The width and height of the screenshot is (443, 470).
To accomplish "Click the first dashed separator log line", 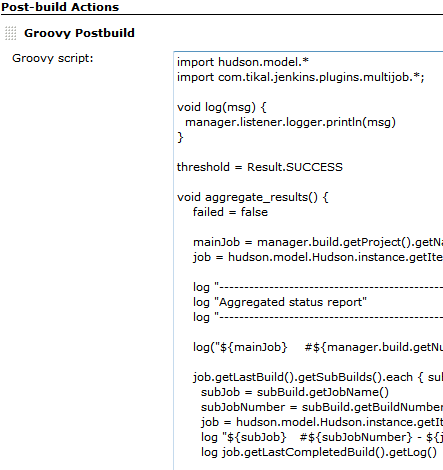I will click(x=318, y=287).
